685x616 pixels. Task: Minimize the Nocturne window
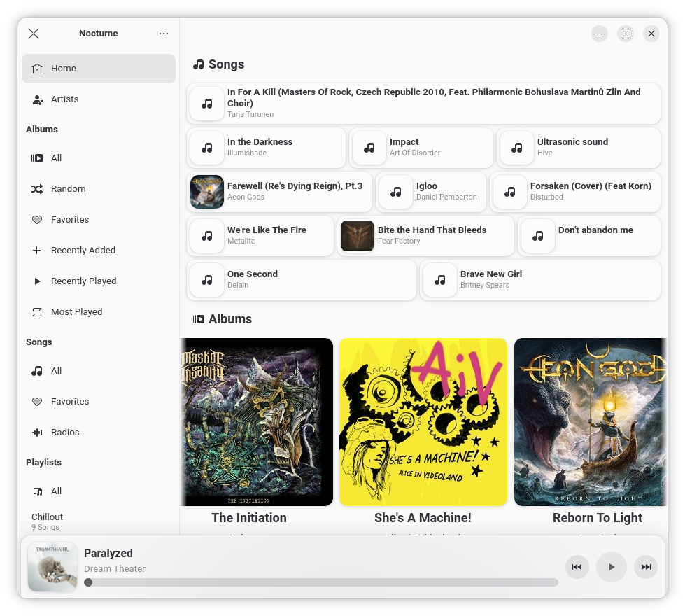600,34
